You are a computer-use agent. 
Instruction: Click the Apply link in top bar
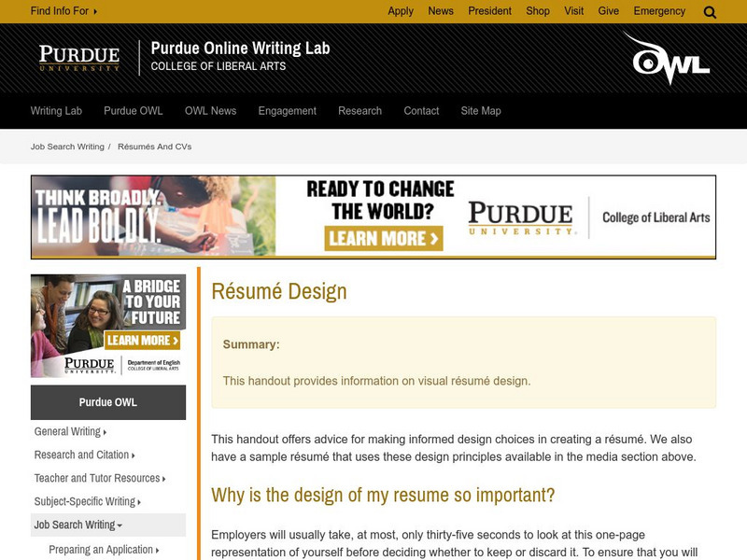[401, 11]
